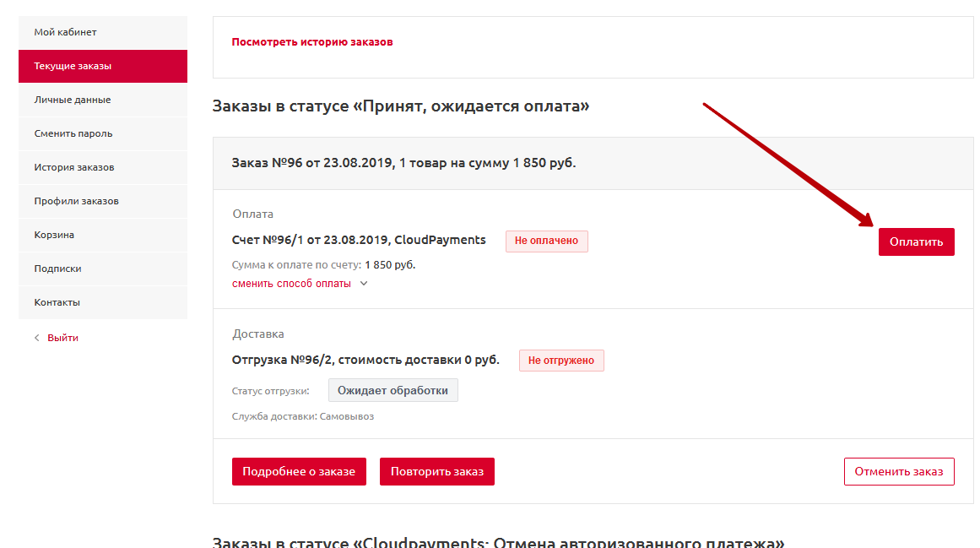
Task: Click Отменить заказ button
Action: pyautogui.click(x=899, y=472)
